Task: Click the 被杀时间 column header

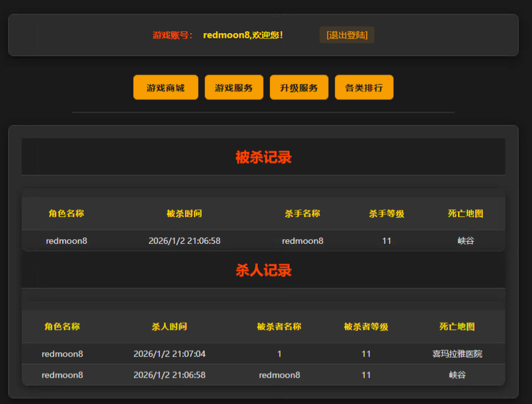Action: (184, 213)
